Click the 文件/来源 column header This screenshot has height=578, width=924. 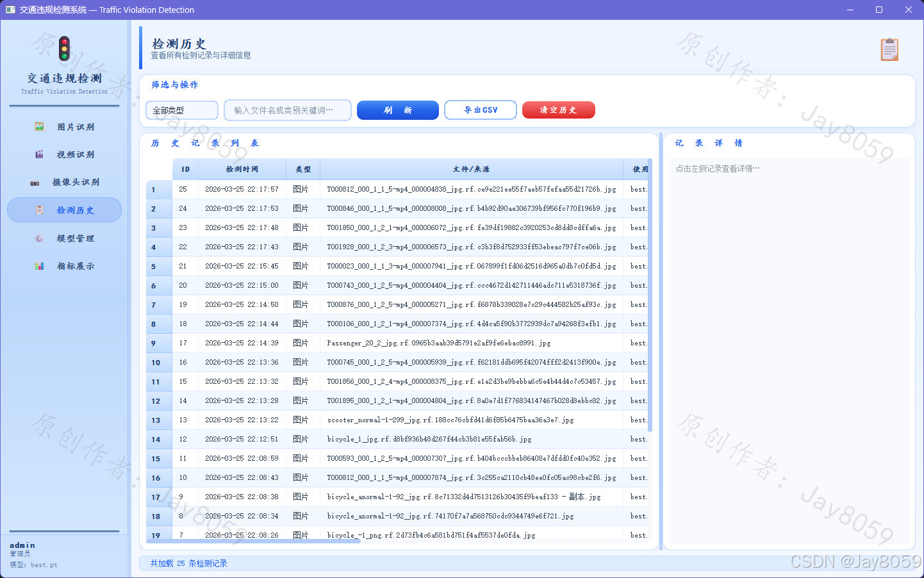tap(472, 169)
